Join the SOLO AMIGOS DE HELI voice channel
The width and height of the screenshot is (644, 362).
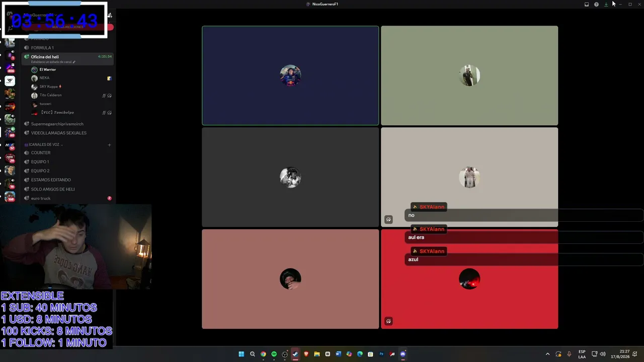(67, 189)
